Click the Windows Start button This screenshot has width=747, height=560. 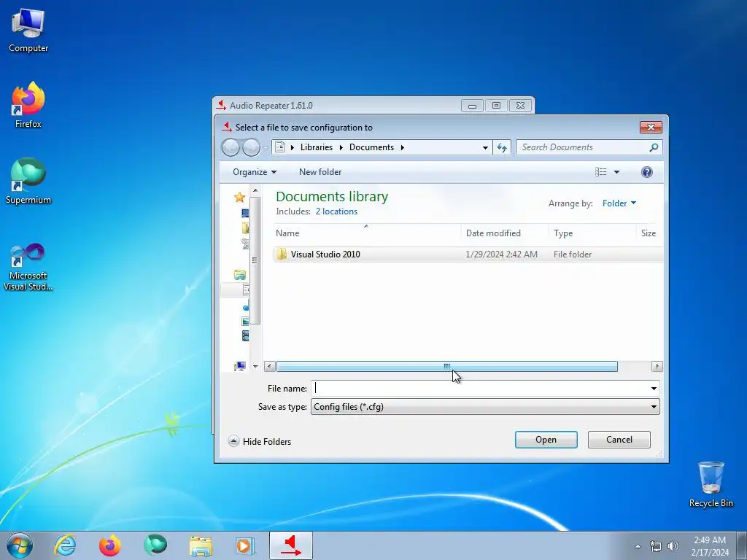coord(20,545)
